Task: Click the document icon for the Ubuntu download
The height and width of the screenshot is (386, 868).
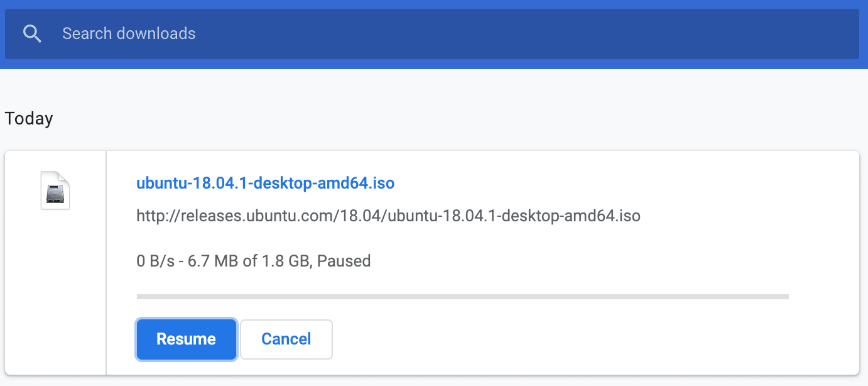Action: coord(55,190)
